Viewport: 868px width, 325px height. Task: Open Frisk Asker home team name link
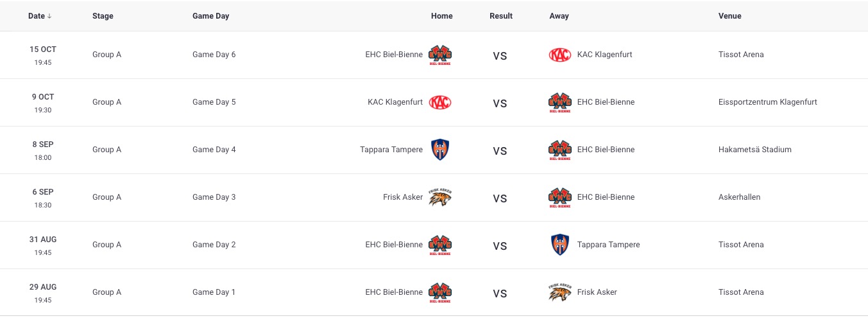click(403, 197)
